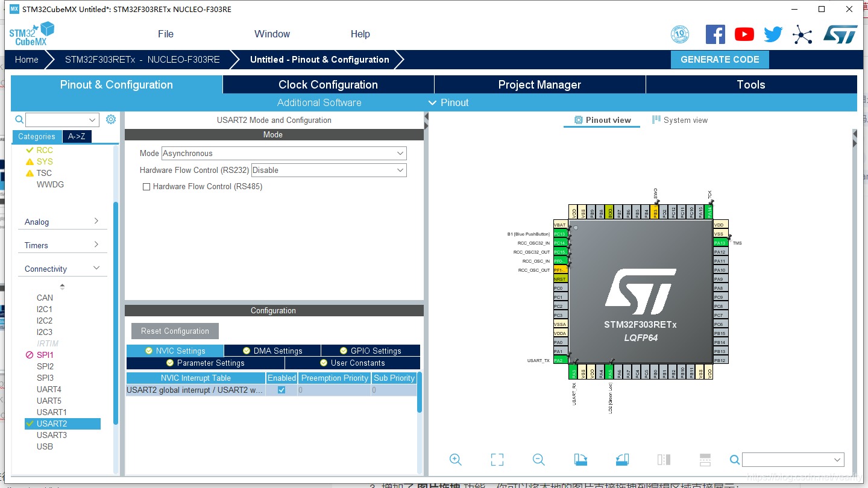Open the File menu
The width and height of the screenshot is (868, 488).
[166, 34]
